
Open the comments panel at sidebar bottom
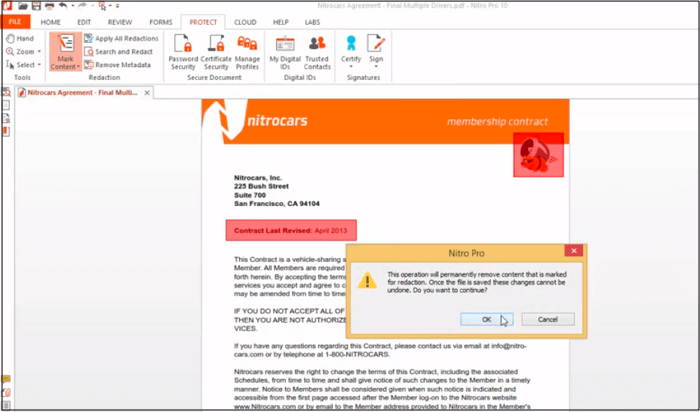point(6,379)
